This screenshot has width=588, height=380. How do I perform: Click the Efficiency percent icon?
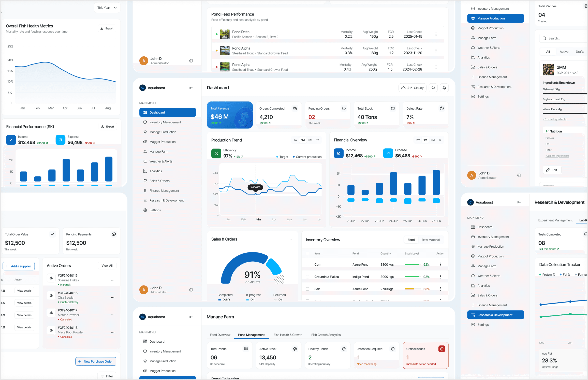coord(216,153)
